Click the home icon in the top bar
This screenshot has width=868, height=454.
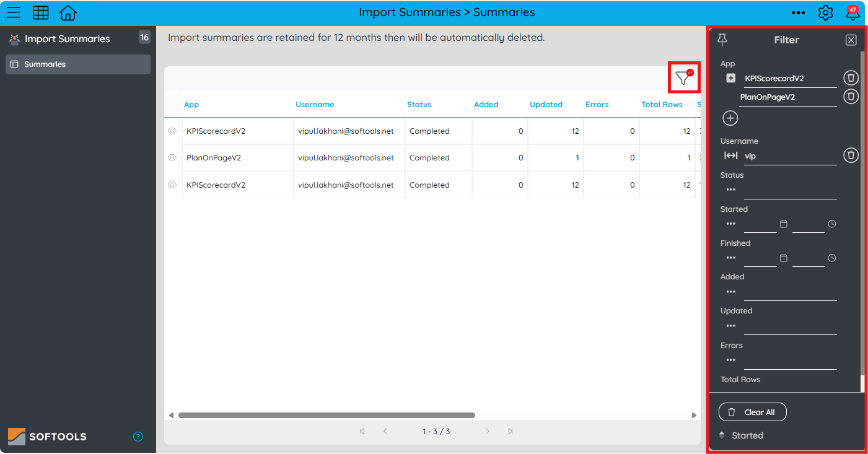point(68,12)
